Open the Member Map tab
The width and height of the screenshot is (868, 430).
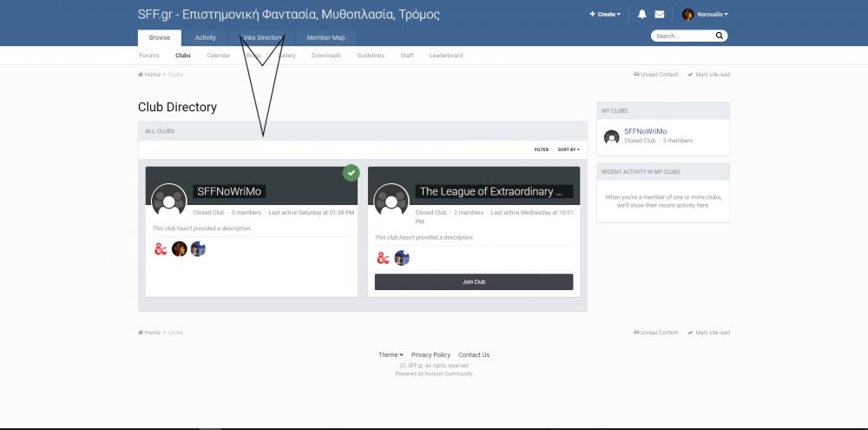click(x=325, y=38)
